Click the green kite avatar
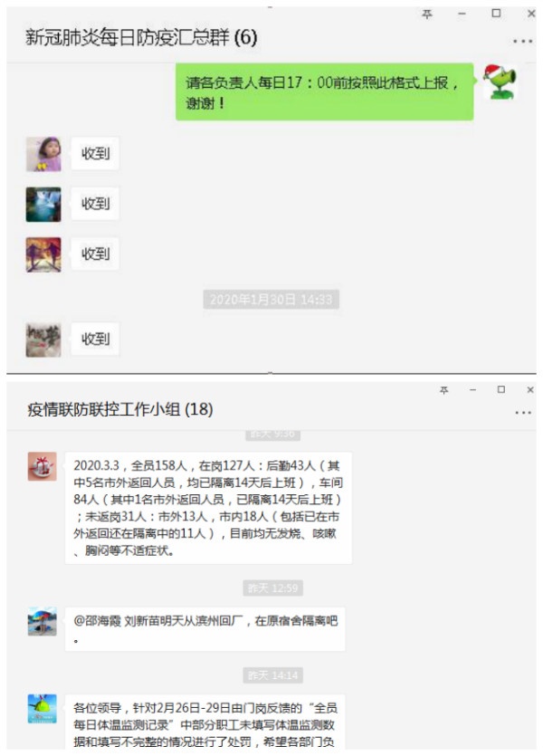The width and height of the screenshot is (543, 756). 42,709
